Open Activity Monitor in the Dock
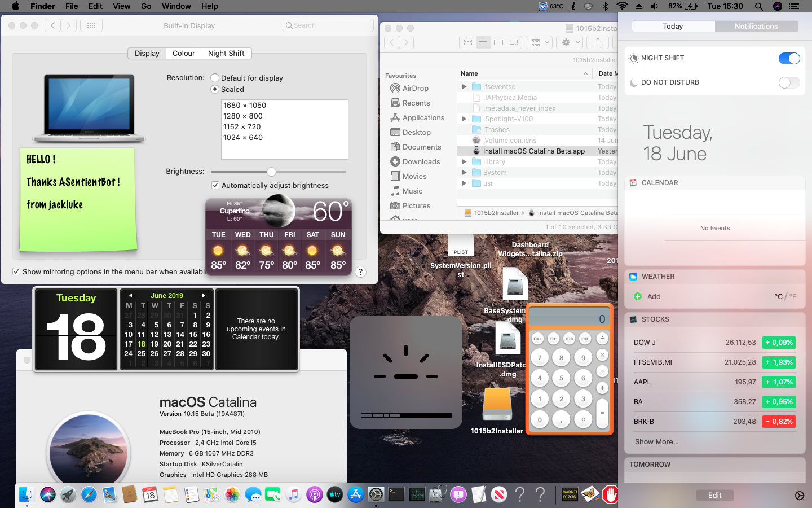This screenshot has height=508, width=812. click(x=417, y=495)
